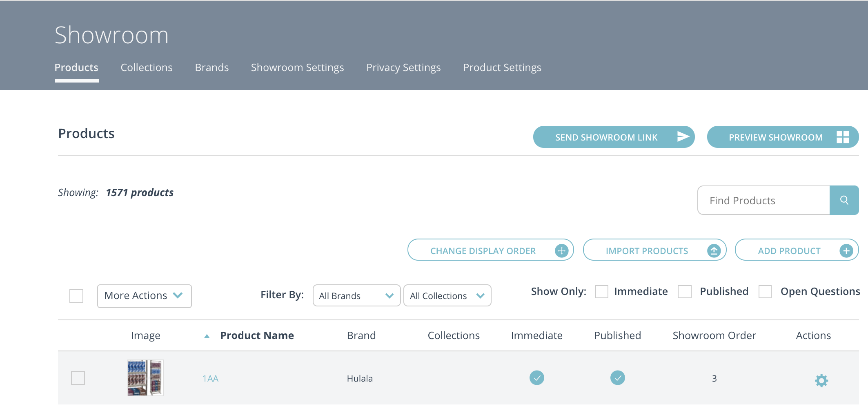
Task: Click the Immediate checkmark icon for product 1AA
Action: (536, 378)
